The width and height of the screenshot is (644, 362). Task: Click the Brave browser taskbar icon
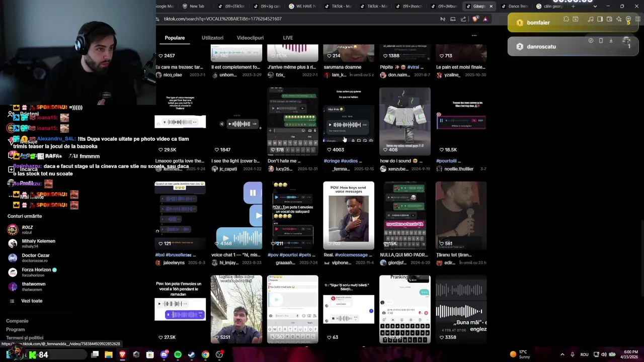pos(122,354)
